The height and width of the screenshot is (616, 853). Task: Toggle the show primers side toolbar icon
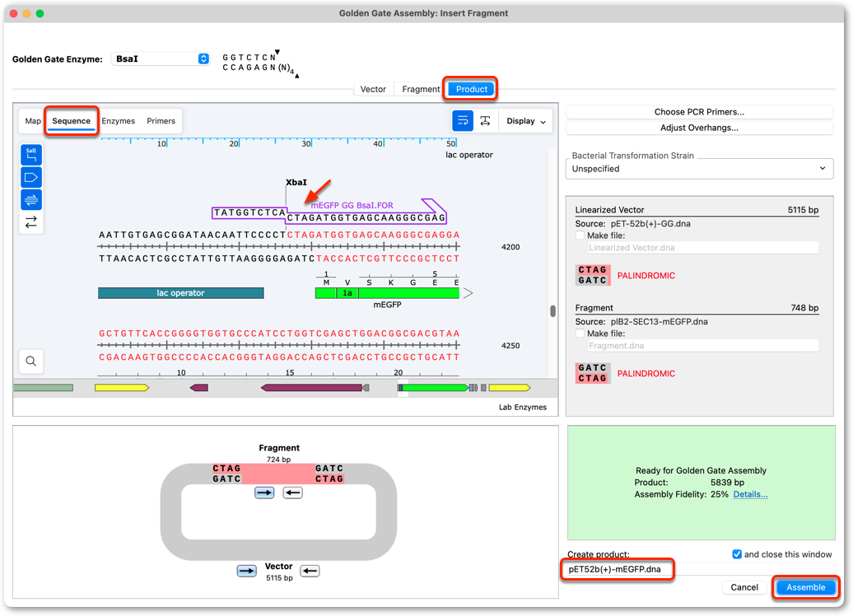(31, 200)
